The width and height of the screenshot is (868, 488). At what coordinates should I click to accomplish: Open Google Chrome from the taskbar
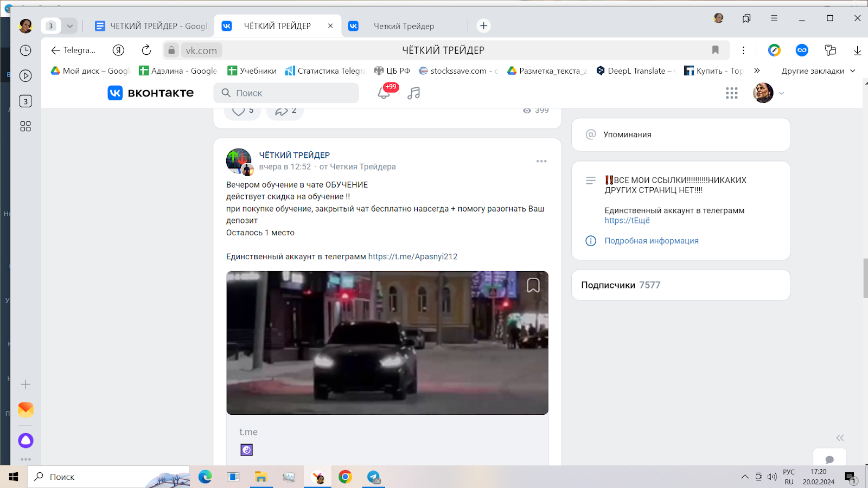point(345,477)
